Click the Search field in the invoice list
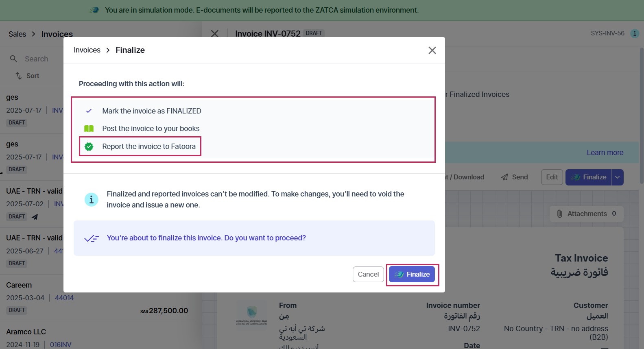 tap(36, 59)
